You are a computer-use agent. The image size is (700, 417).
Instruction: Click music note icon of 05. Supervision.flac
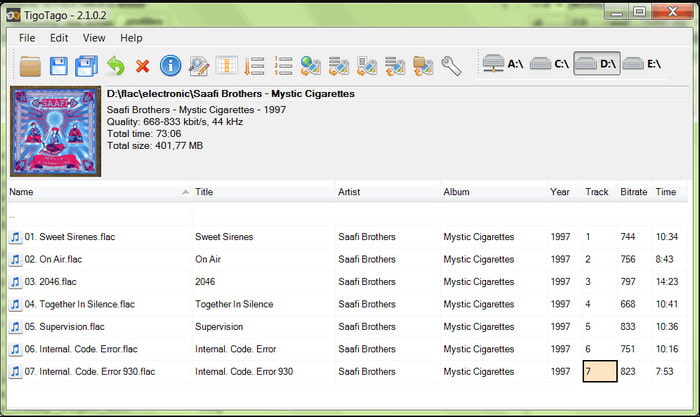[15, 327]
